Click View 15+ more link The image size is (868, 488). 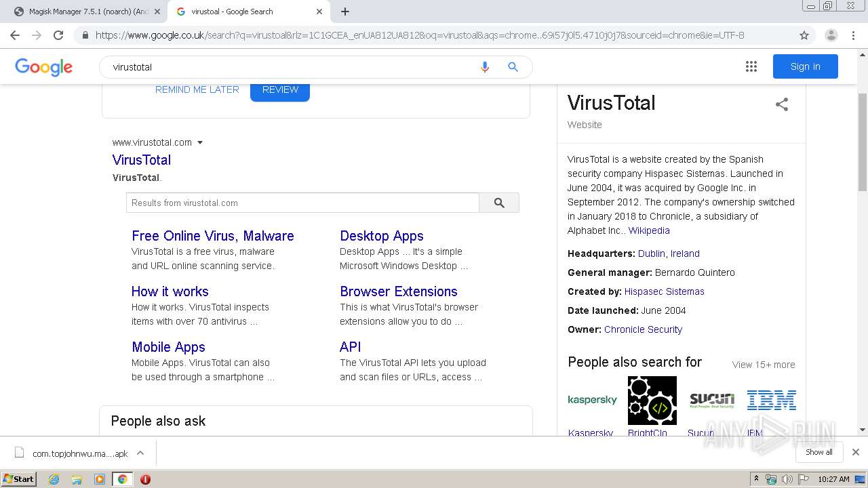coord(764,365)
